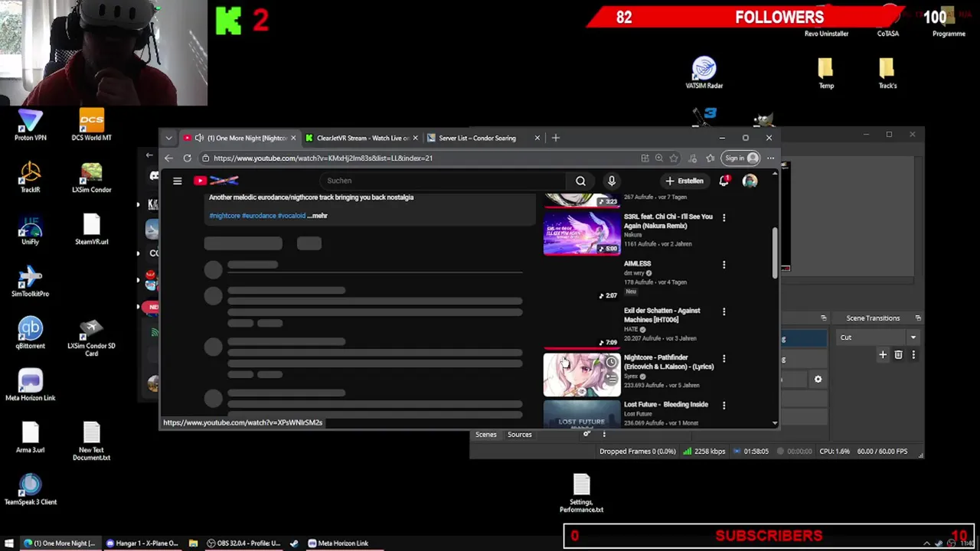Open browser zoom magnifier in address bar

[x=658, y=158]
